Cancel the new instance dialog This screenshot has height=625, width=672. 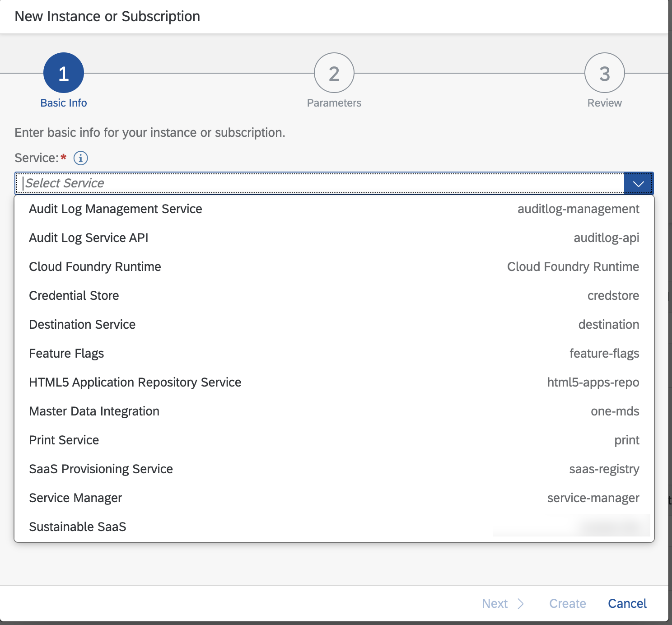click(627, 604)
